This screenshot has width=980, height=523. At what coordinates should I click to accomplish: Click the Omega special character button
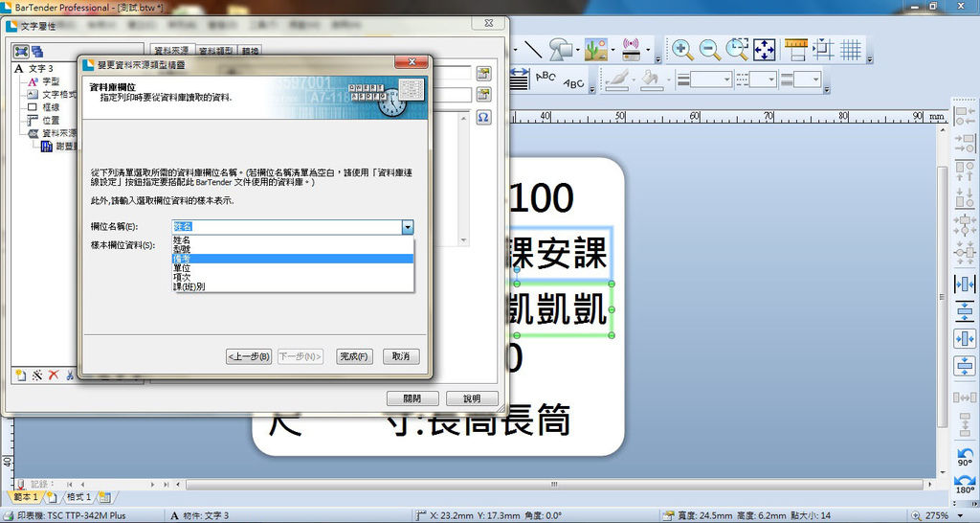click(483, 117)
